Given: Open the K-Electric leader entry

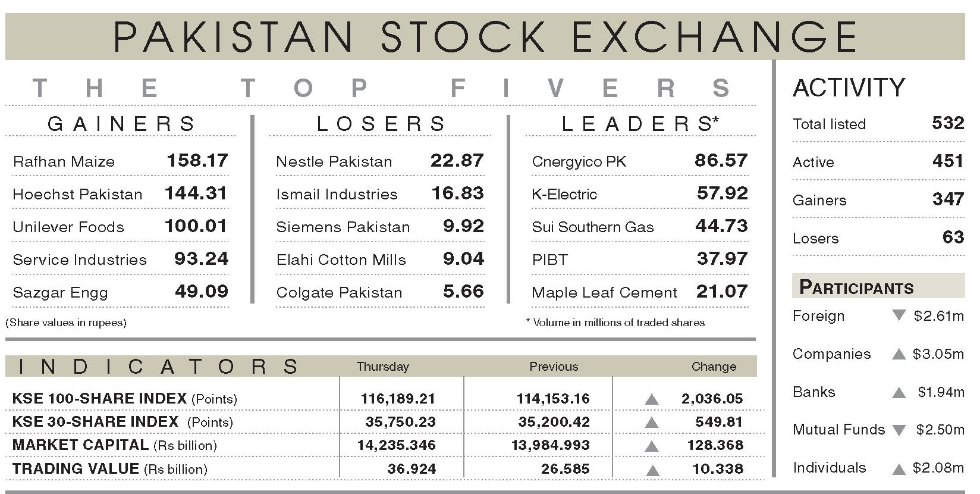Looking at the screenshot, I should coord(564,194).
